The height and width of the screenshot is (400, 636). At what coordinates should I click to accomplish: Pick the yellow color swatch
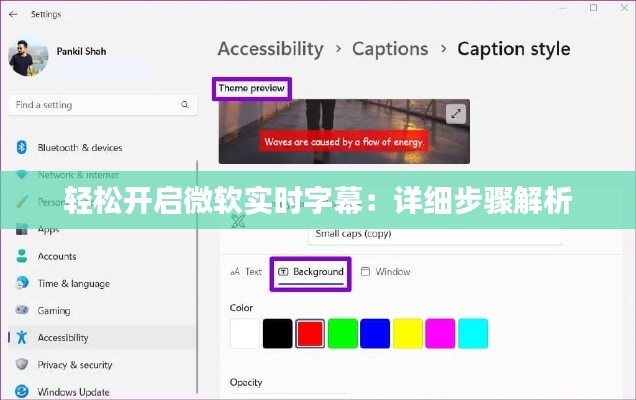coord(408,333)
